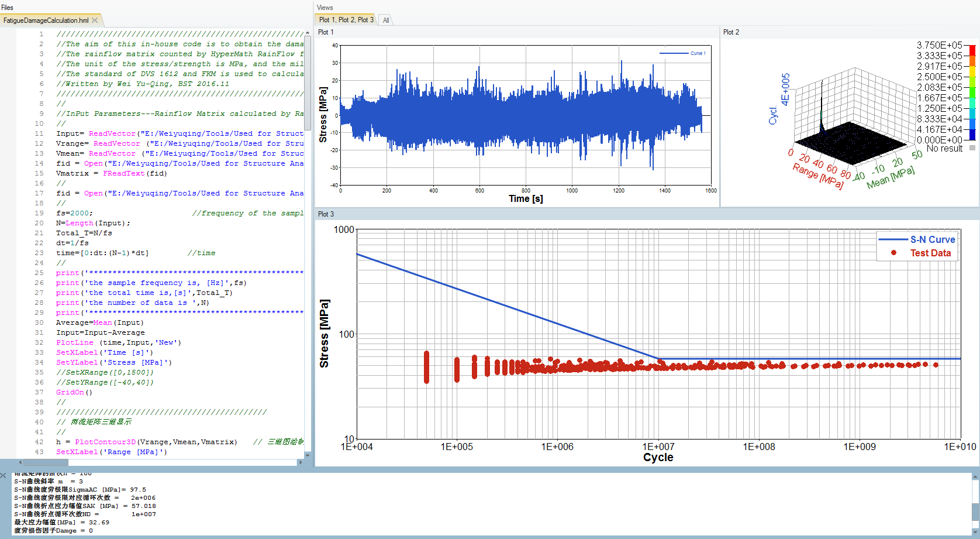
Task: Click the editor horizontal scroll-right arrow
Action: pos(301,462)
